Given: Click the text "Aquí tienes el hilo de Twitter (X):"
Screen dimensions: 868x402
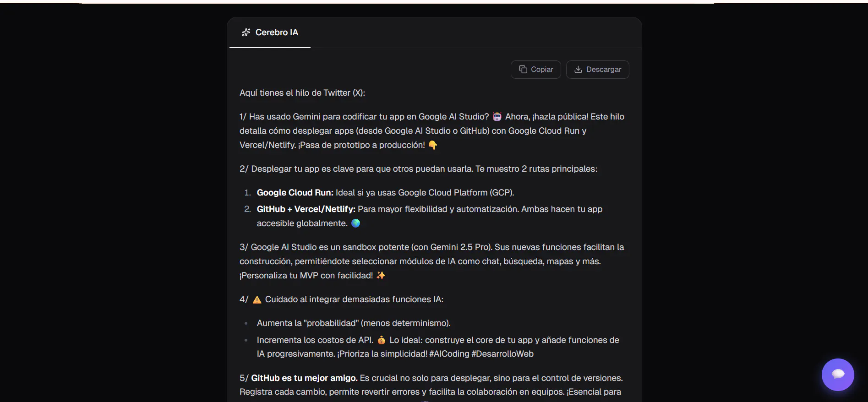Looking at the screenshot, I should [302, 93].
